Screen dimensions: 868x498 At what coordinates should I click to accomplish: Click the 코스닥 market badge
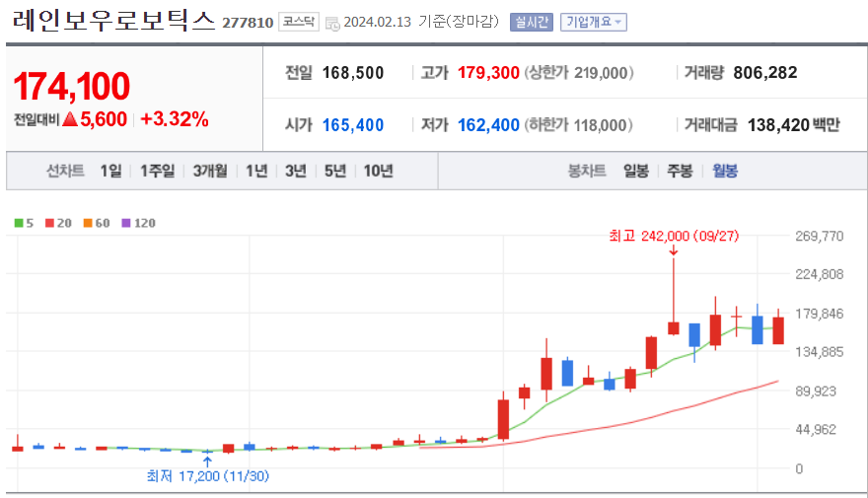pos(298,22)
